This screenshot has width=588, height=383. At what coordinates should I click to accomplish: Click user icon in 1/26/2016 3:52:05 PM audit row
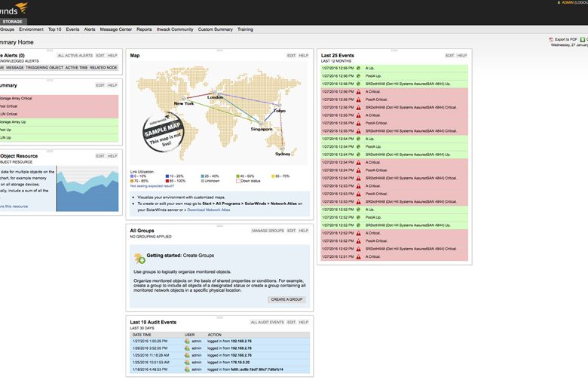point(187,348)
